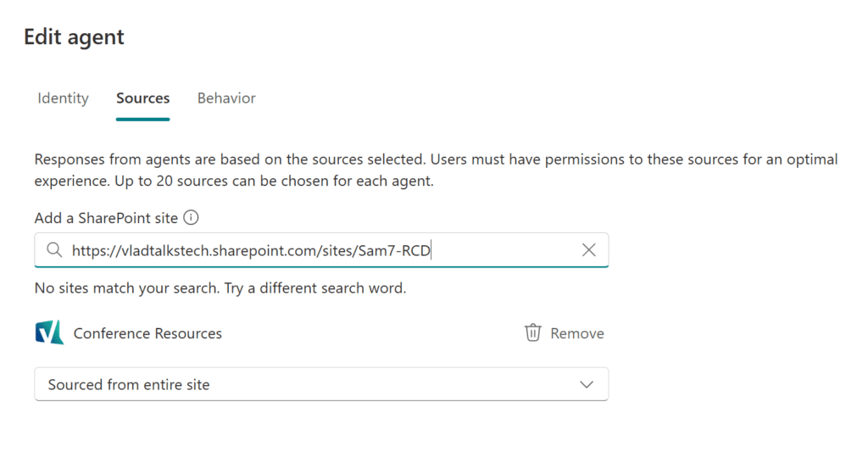Click the Up to 20 sources sentence
This screenshot has width=868, height=469.
(x=274, y=181)
